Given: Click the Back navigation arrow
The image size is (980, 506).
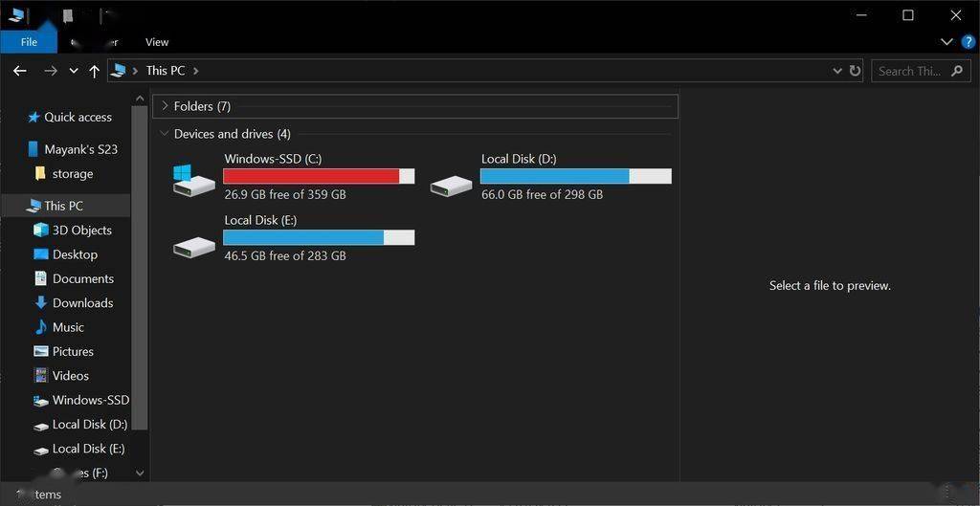Looking at the screenshot, I should [19, 71].
